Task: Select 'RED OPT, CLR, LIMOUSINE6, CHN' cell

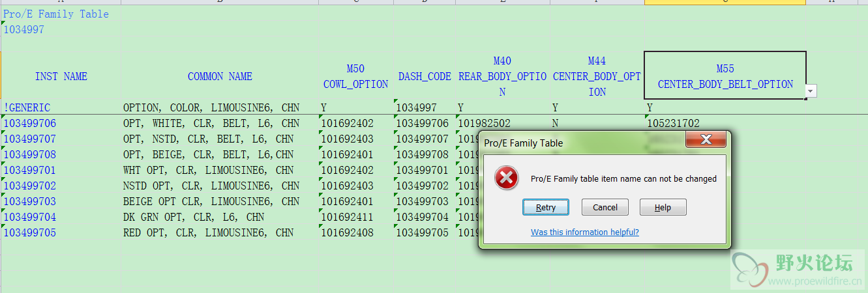Action: (220, 232)
